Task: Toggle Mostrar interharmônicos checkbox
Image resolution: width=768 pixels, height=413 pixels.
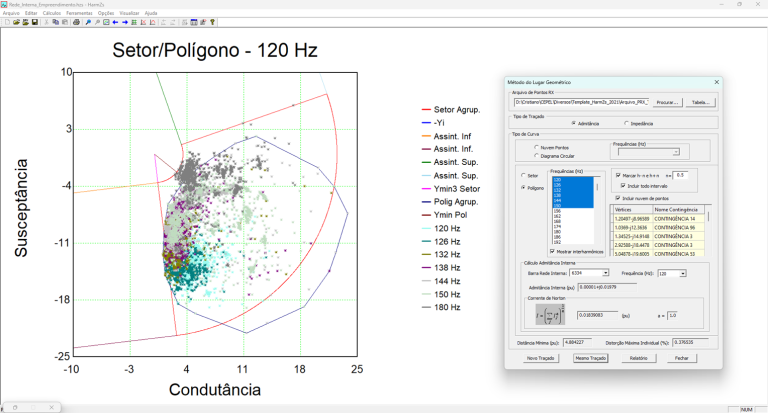Action: pos(554,251)
